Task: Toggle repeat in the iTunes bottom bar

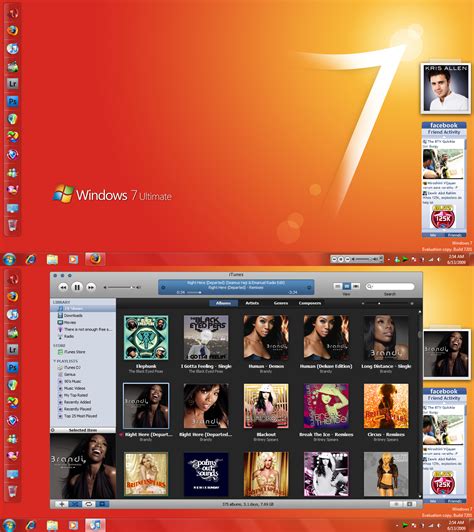Action: pos(89,504)
